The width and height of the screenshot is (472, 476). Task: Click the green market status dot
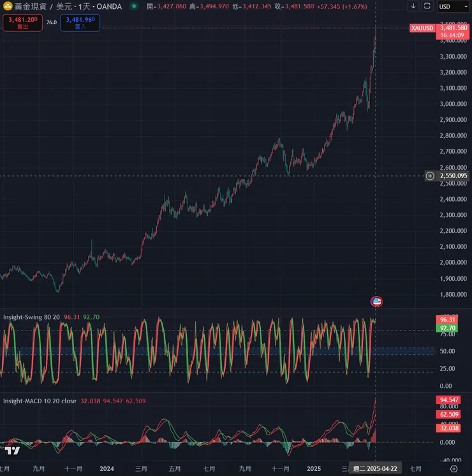coord(134,6)
